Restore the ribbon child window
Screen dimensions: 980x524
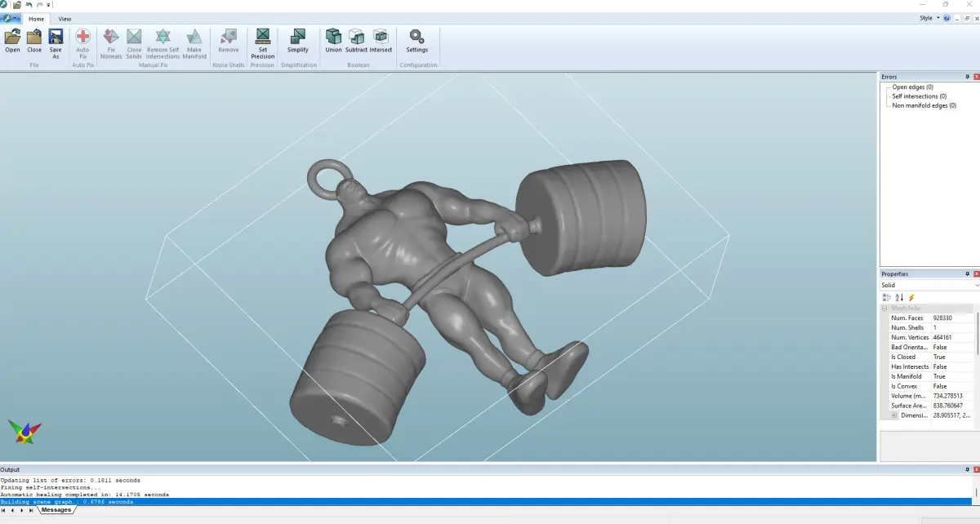[x=966, y=18]
